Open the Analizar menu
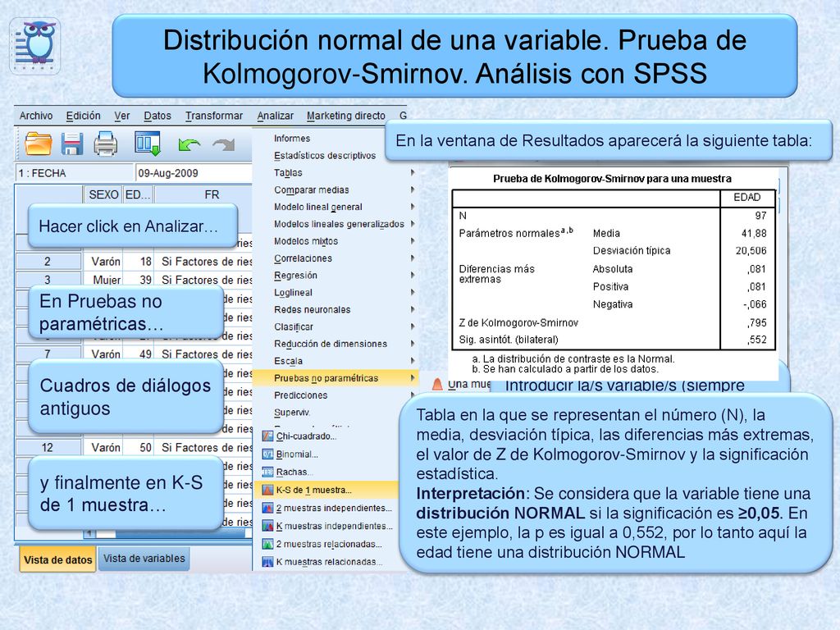Viewport: 840px width, 630px height. click(x=276, y=116)
